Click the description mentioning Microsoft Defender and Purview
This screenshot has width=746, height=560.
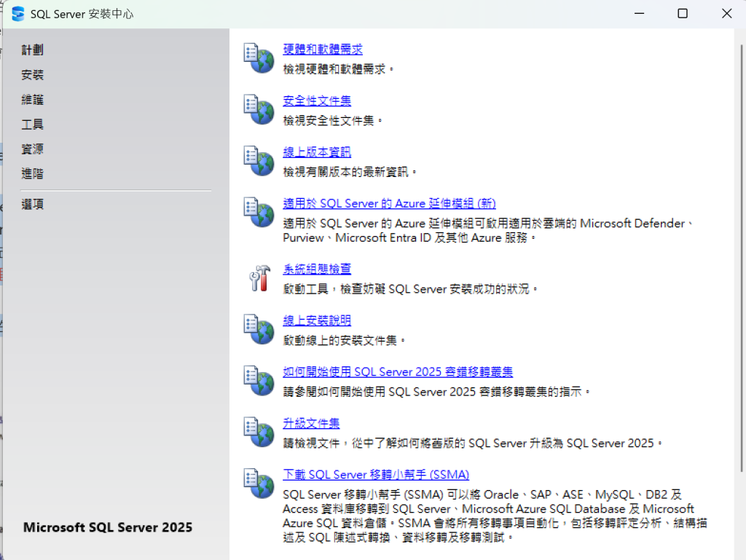coord(487,230)
